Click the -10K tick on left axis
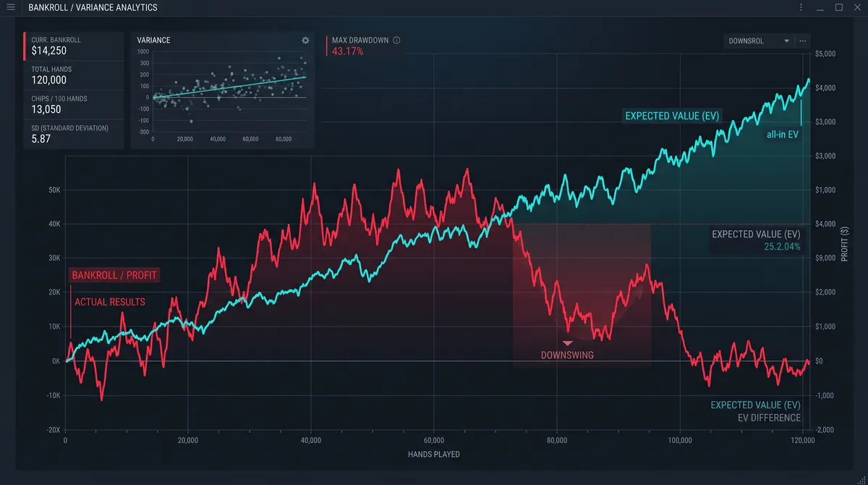 click(53, 395)
